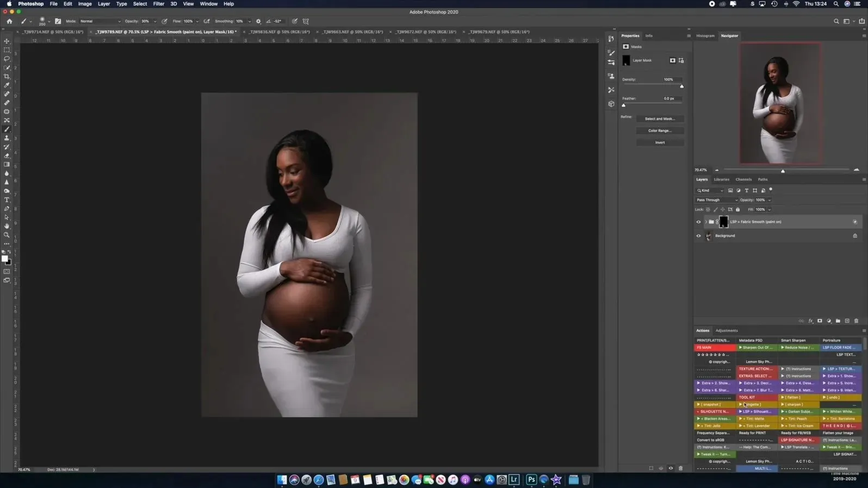Image resolution: width=868 pixels, height=488 pixels.
Task: Click the Select and Mask button
Action: click(660, 118)
